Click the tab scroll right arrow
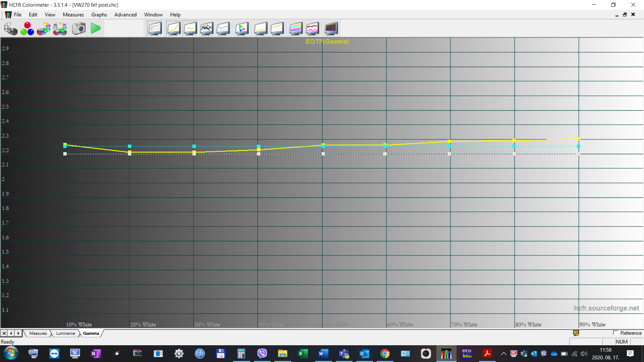 18,333
